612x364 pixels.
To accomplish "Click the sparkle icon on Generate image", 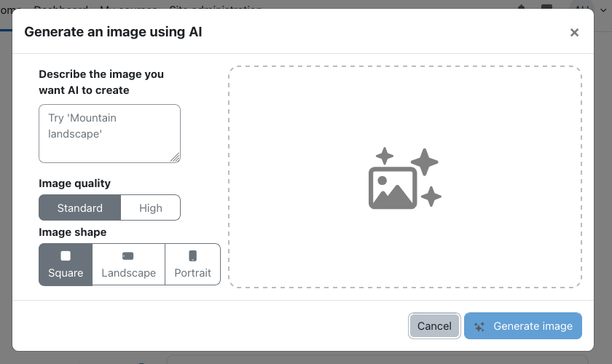I will pyautogui.click(x=479, y=327).
